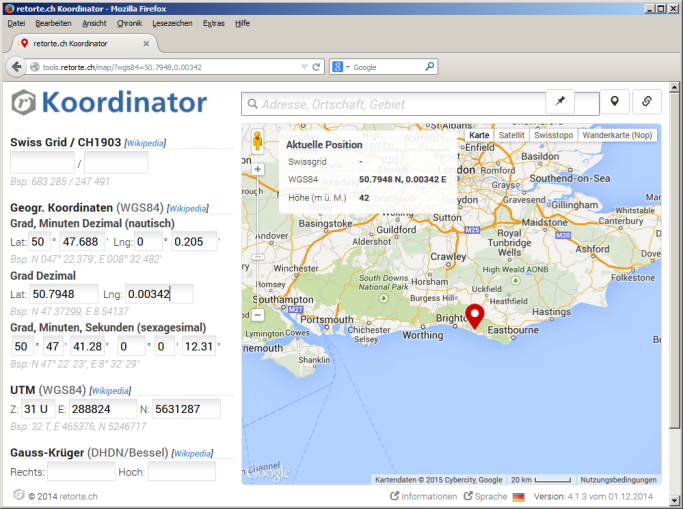Click the Street View pegman icon

tap(257, 141)
